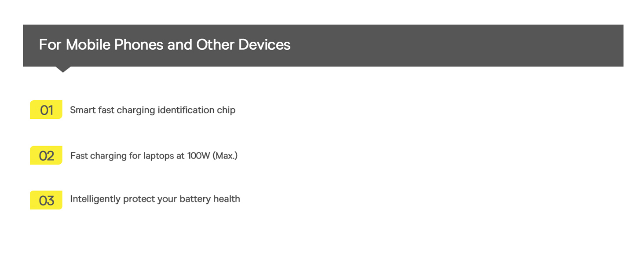Viewport: 644px width, 264px height.
Task: Click the downward pointer triangle below the header
Action: (x=63, y=70)
